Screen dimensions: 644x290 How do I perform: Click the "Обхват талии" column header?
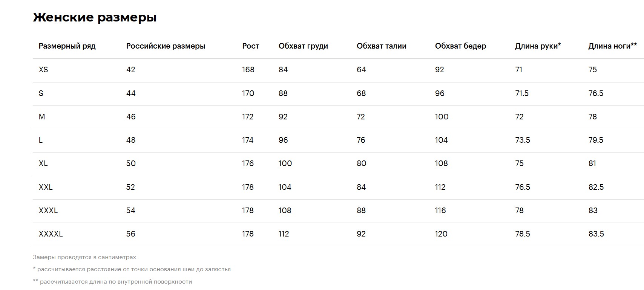pos(381,46)
